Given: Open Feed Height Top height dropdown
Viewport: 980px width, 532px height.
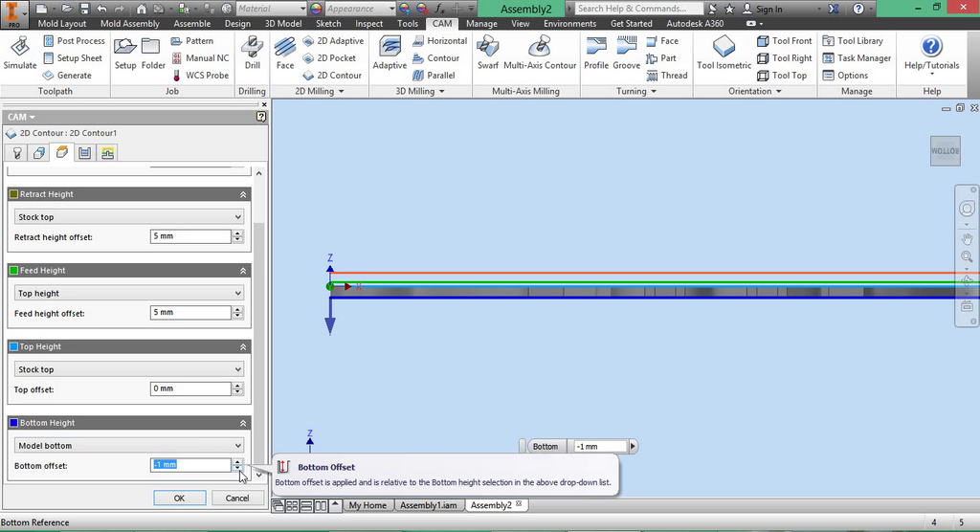Looking at the screenshot, I should click(x=129, y=293).
